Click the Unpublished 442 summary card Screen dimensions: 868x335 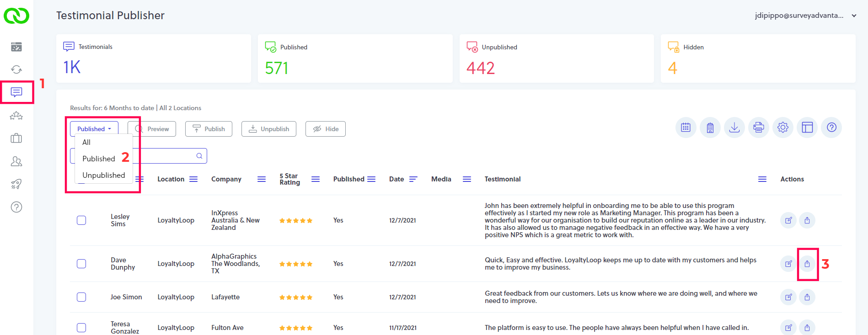coord(557,58)
